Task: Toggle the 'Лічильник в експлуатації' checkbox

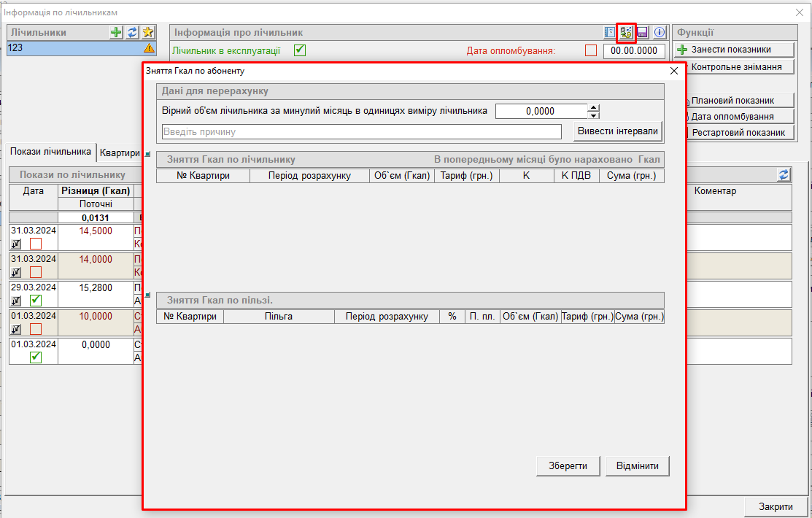Action: (299, 51)
